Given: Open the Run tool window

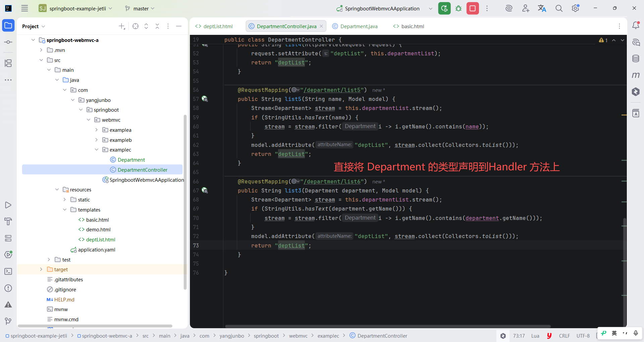Looking at the screenshot, I should 8,205.
